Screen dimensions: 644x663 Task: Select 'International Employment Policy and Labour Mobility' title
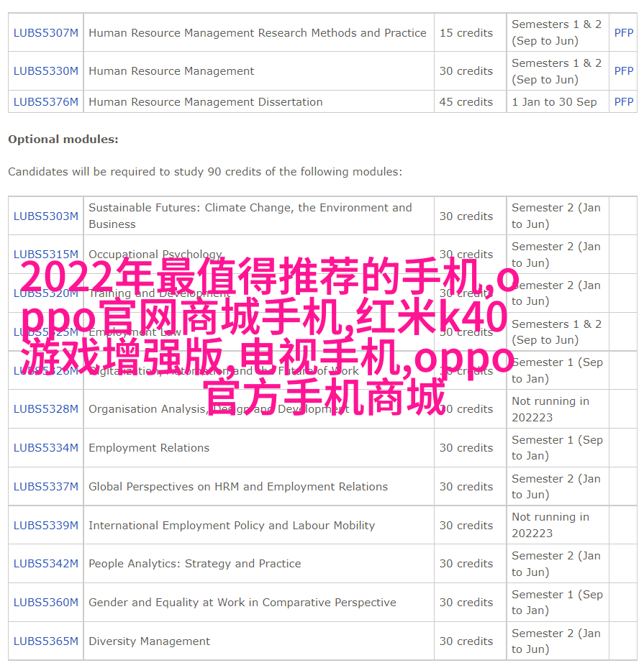[x=232, y=525]
